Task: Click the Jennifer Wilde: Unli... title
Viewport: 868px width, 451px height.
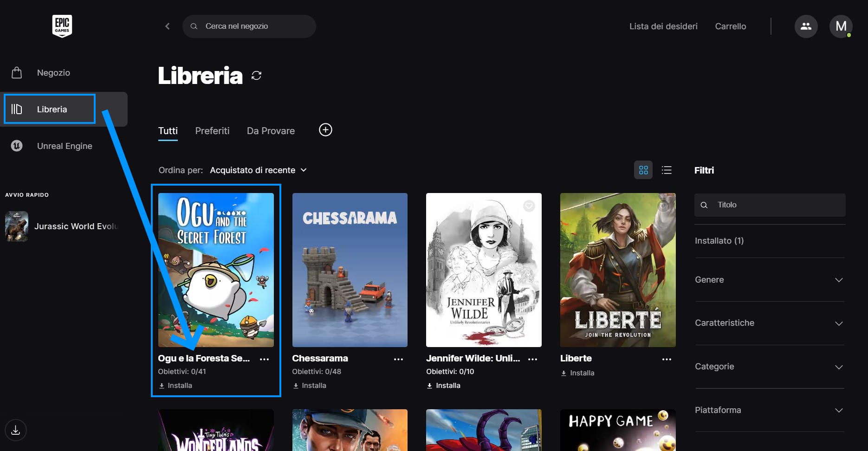Action: point(473,358)
